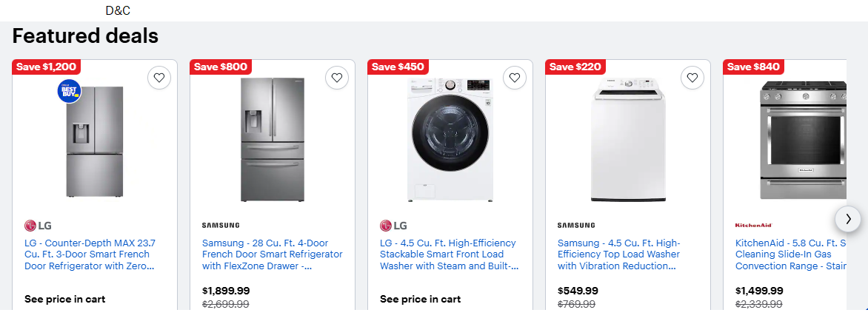Image resolution: width=868 pixels, height=324 pixels.
Task: Open LG 4.5 Cu. Ft. washer link
Action: pos(450,254)
